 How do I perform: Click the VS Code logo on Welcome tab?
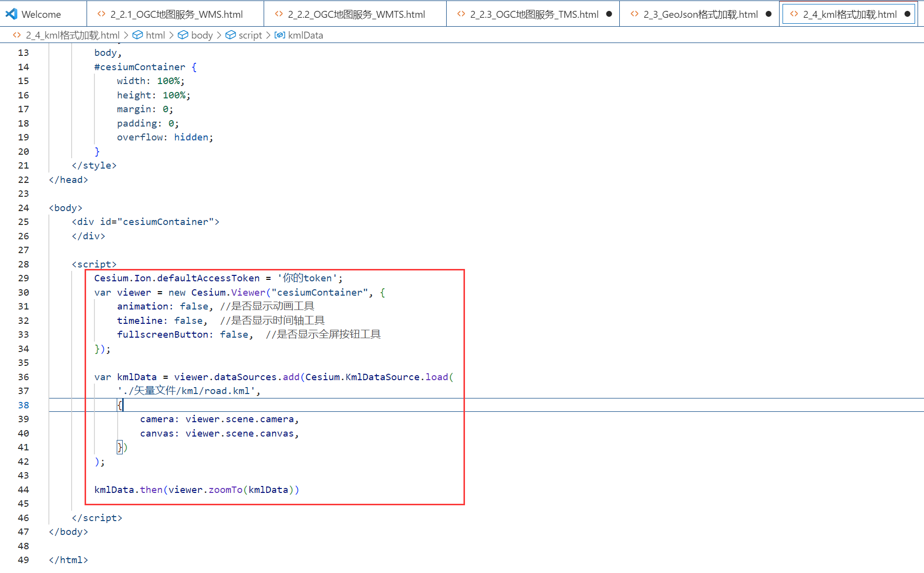coord(11,14)
